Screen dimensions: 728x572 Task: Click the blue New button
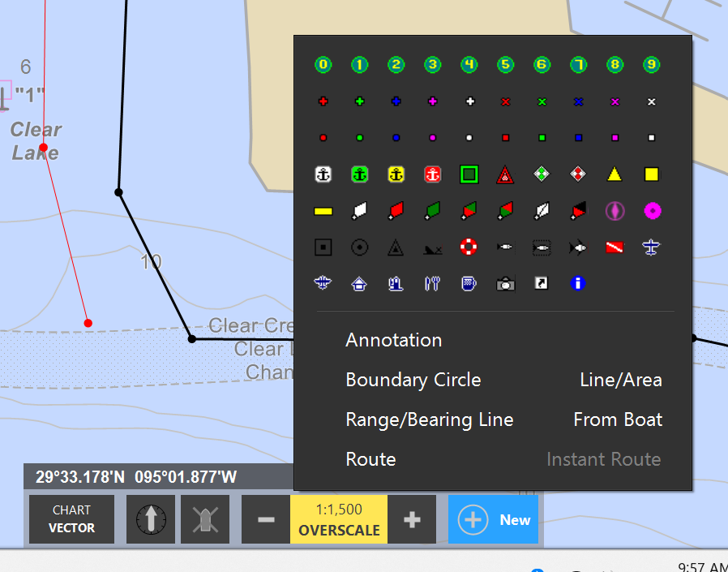pos(493,519)
